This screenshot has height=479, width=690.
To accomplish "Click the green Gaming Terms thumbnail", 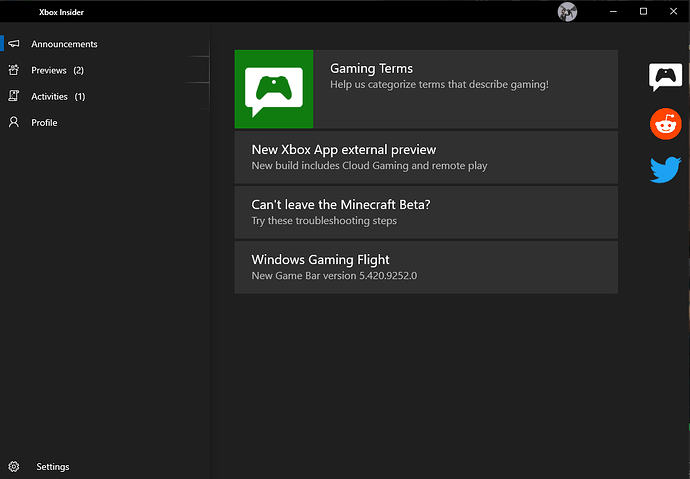I will [274, 89].
